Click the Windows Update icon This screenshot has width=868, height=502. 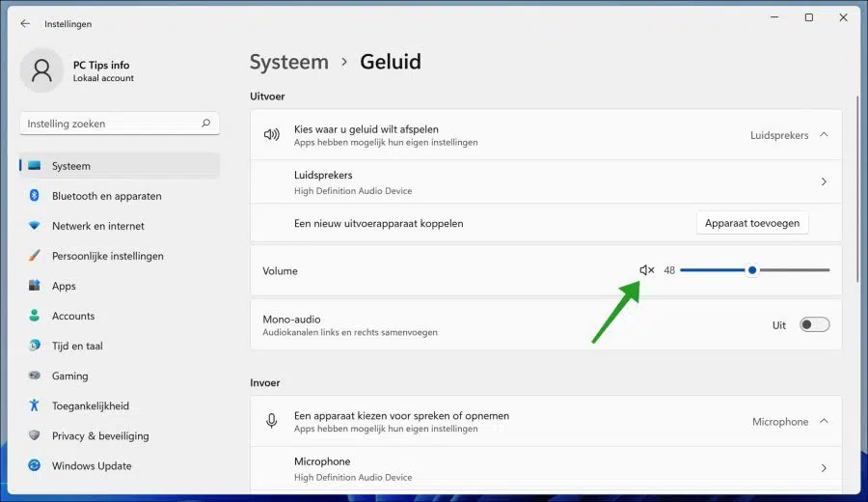click(x=35, y=465)
